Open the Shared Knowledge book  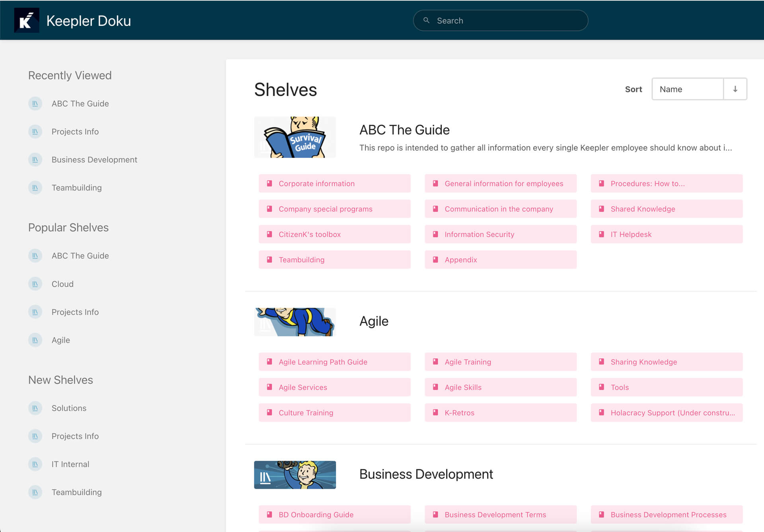point(667,209)
